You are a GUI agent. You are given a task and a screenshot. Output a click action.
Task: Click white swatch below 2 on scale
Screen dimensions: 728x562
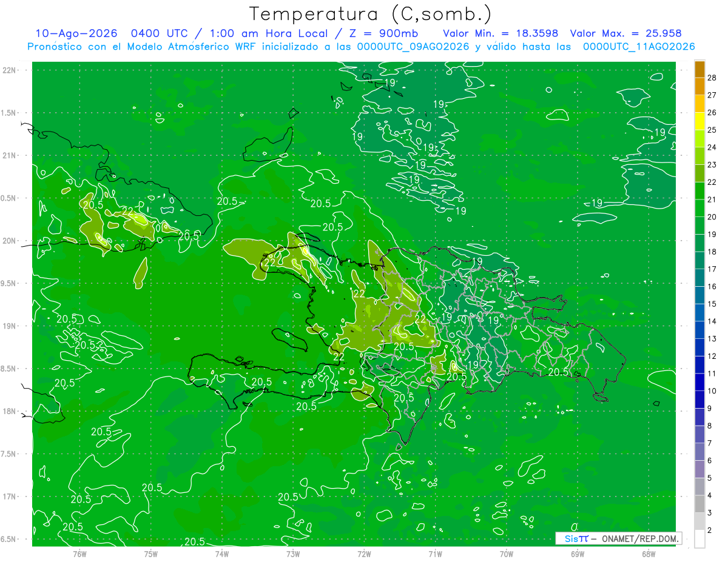(699, 539)
